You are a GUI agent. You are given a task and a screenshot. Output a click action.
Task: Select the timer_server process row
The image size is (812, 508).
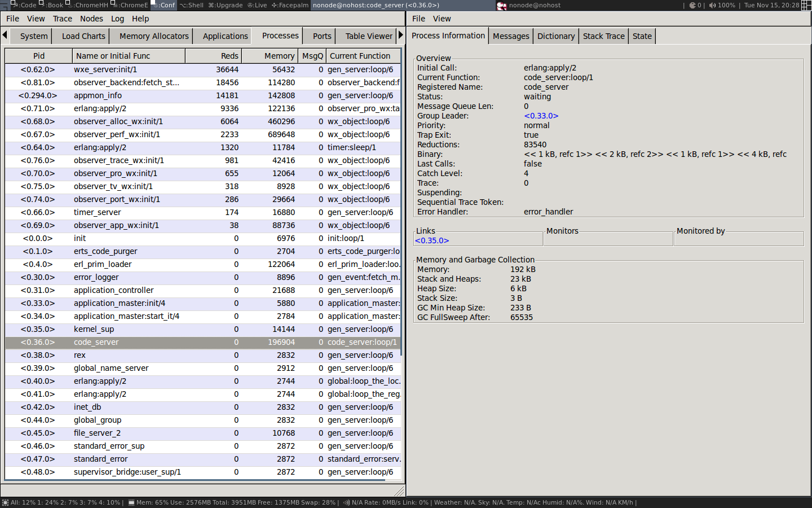[x=203, y=212]
